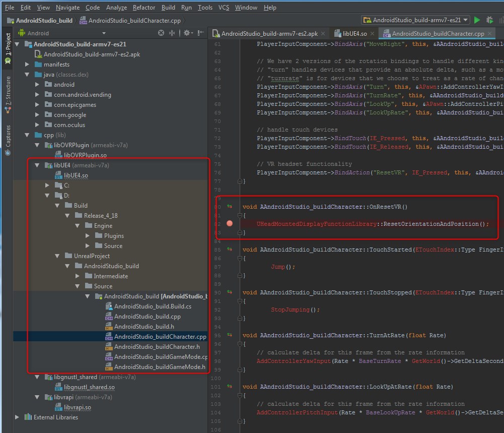
Task: Select AndroidStudio_build.h header file
Action: [x=143, y=326]
